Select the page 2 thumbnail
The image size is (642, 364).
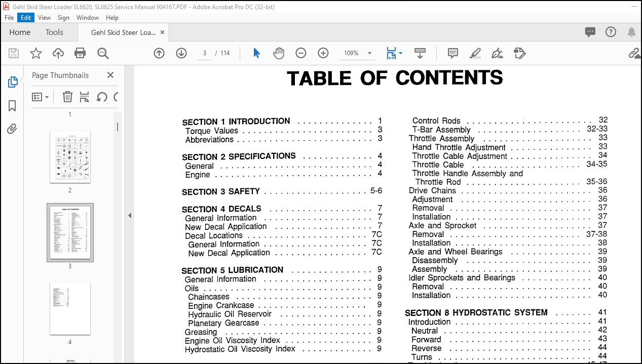[x=70, y=156]
